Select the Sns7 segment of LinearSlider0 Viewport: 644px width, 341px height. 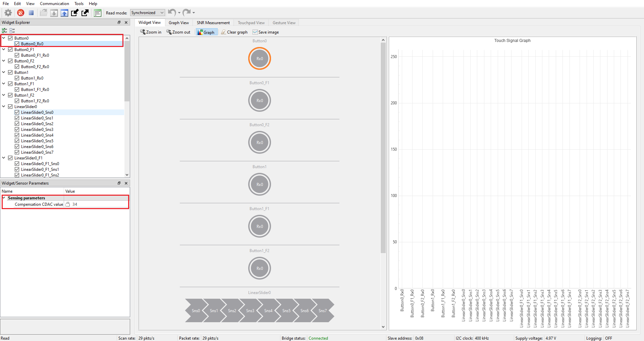tap(323, 311)
